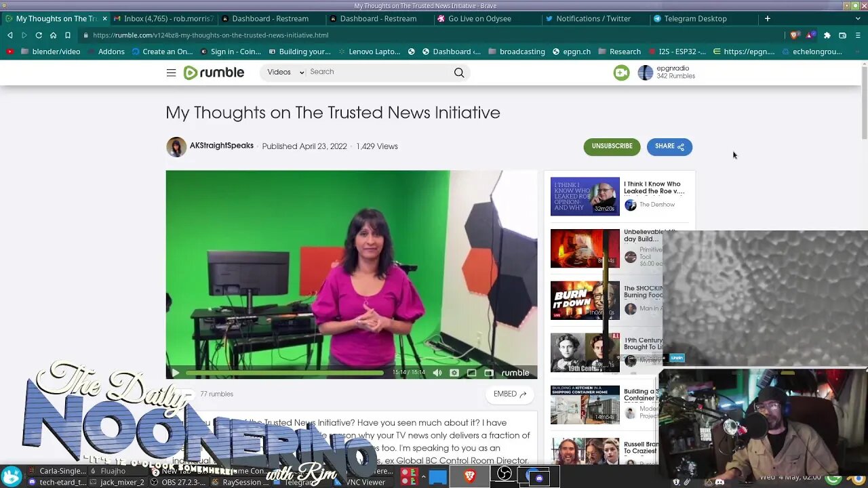Viewport: 868px width, 488px height.
Task: Open the blender/video bookmark folder
Action: [x=51, y=52]
